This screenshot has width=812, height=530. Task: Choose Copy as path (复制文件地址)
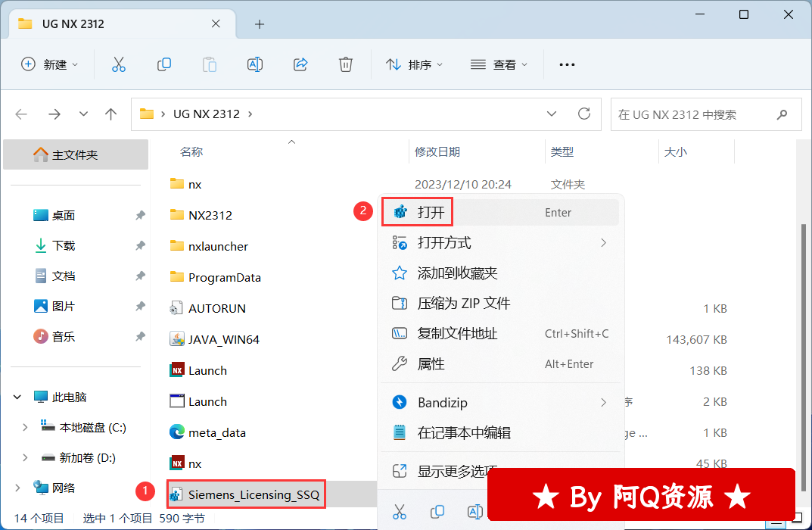point(500,334)
